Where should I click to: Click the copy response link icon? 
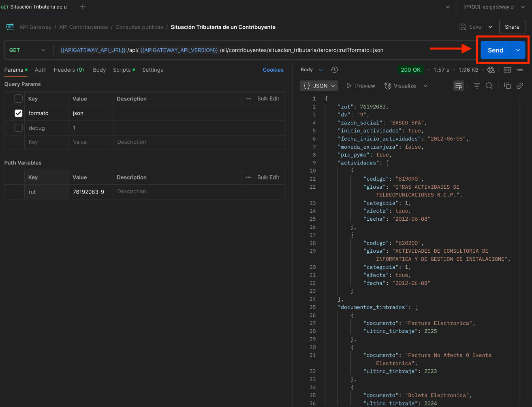[520, 86]
